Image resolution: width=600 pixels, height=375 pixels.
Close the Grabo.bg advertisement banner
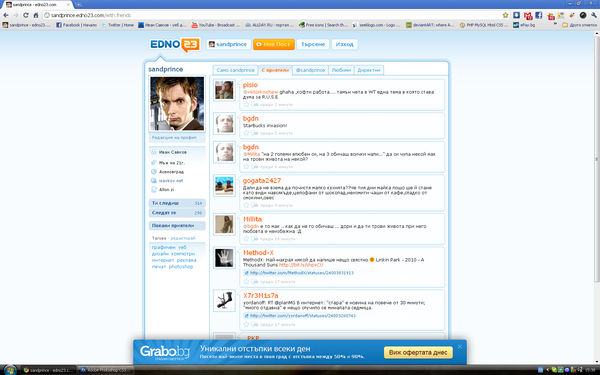(x=460, y=347)
